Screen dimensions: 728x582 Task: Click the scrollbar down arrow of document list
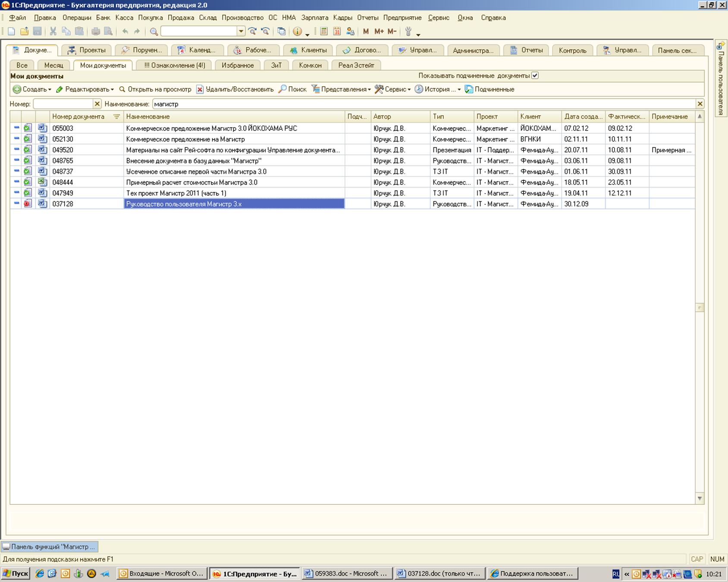(x=700, y=498)
